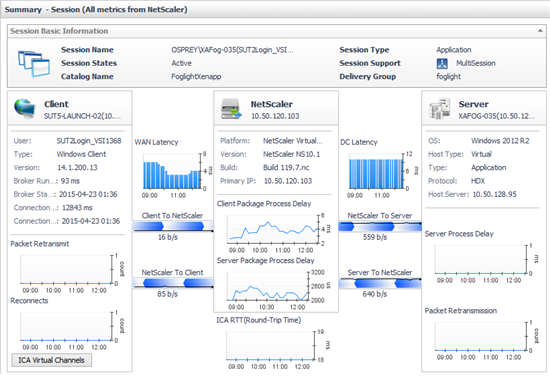Image resolution: width=550 pixels, height=376 pixels.
Task: Click the Host Type Virtual value
Action: (x=481, y=154)
